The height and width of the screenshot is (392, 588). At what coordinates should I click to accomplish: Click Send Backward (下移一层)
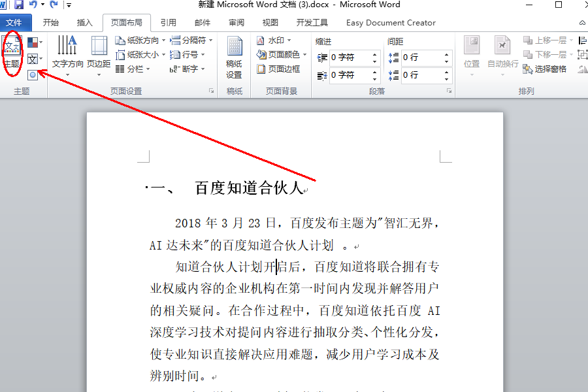pos(548,55)
